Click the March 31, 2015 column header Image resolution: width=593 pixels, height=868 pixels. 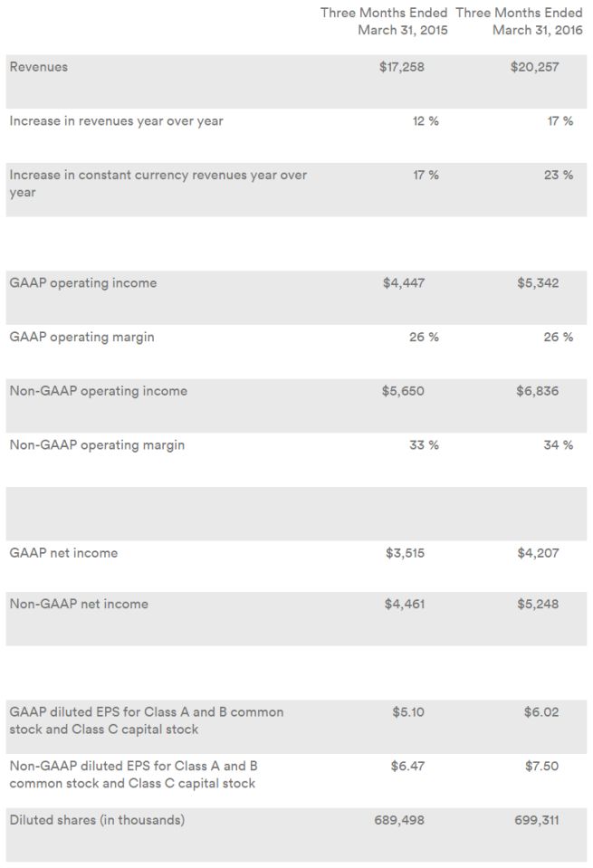tap(384, 21)
